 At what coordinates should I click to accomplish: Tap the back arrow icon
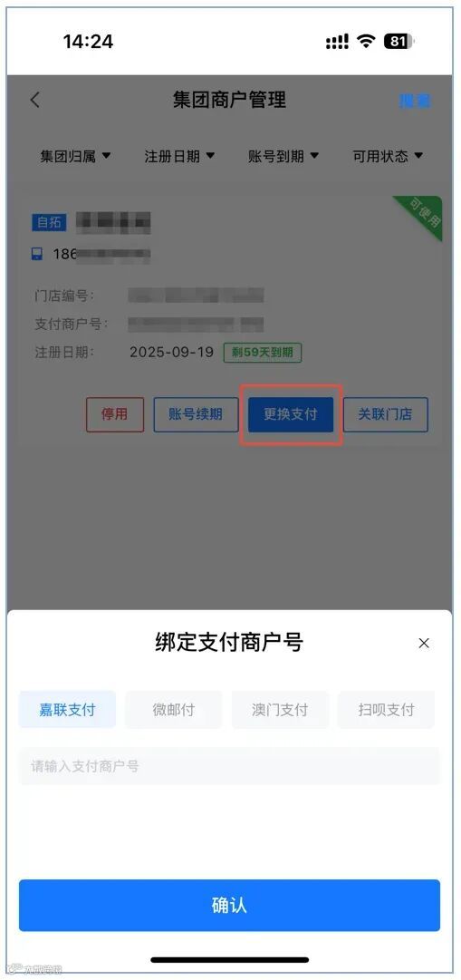[x=35, y=100]
